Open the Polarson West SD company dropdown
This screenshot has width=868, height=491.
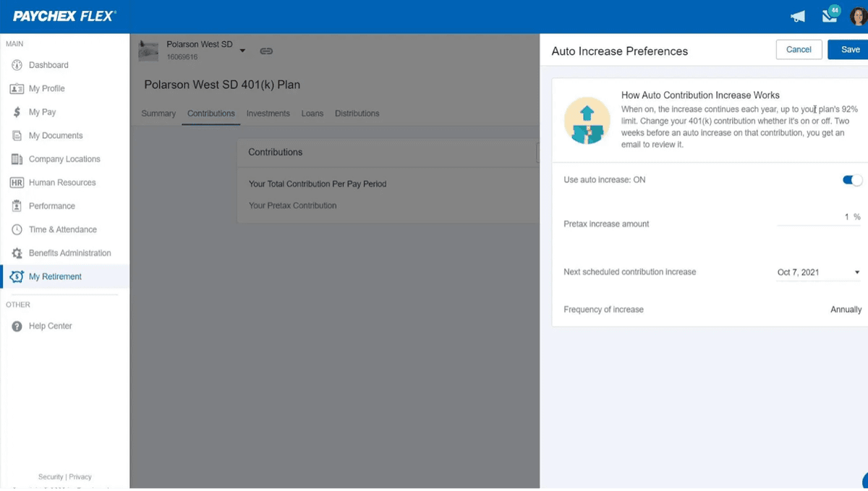[242, 51]
